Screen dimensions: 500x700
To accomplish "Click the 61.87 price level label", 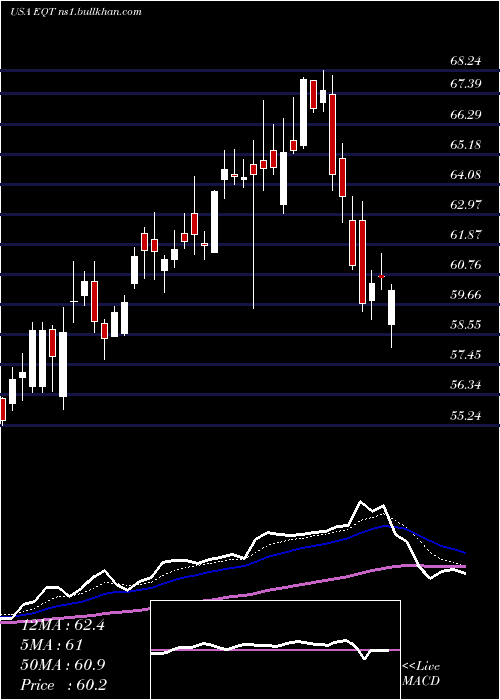I will (466, 235).
